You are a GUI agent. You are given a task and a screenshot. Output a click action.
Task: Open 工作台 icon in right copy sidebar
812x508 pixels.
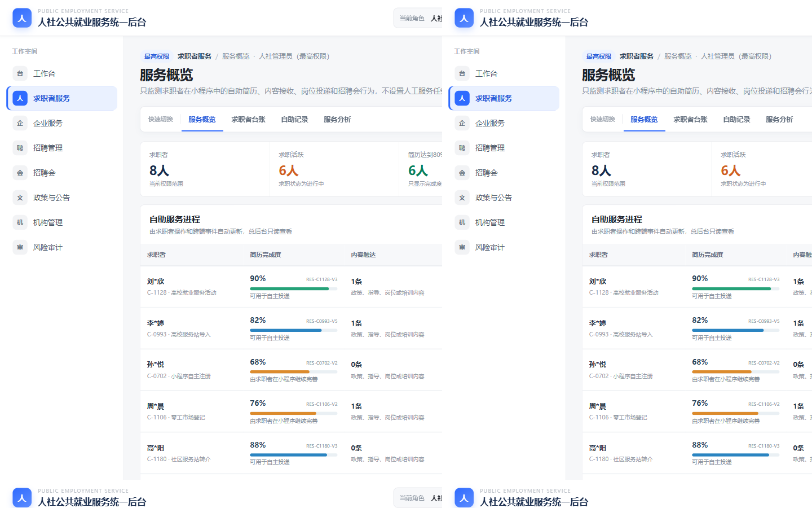click(462, 73)
